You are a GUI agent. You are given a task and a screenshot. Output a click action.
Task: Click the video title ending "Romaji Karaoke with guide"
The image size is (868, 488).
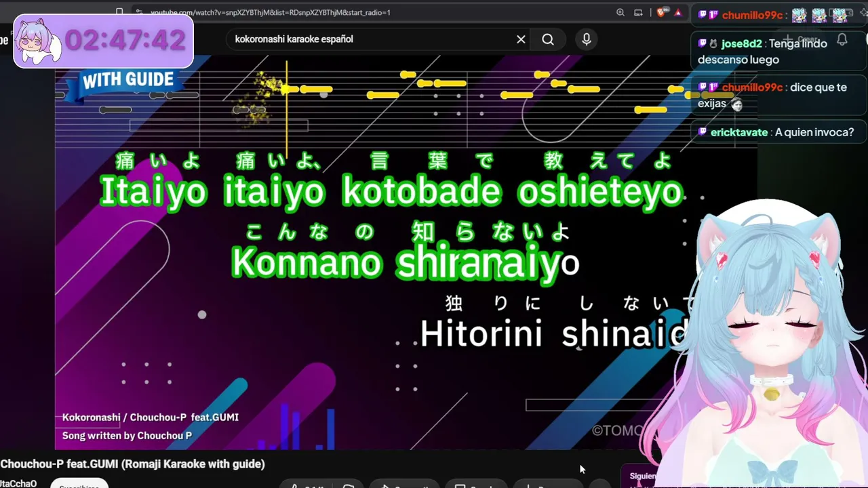coord(132,464)
